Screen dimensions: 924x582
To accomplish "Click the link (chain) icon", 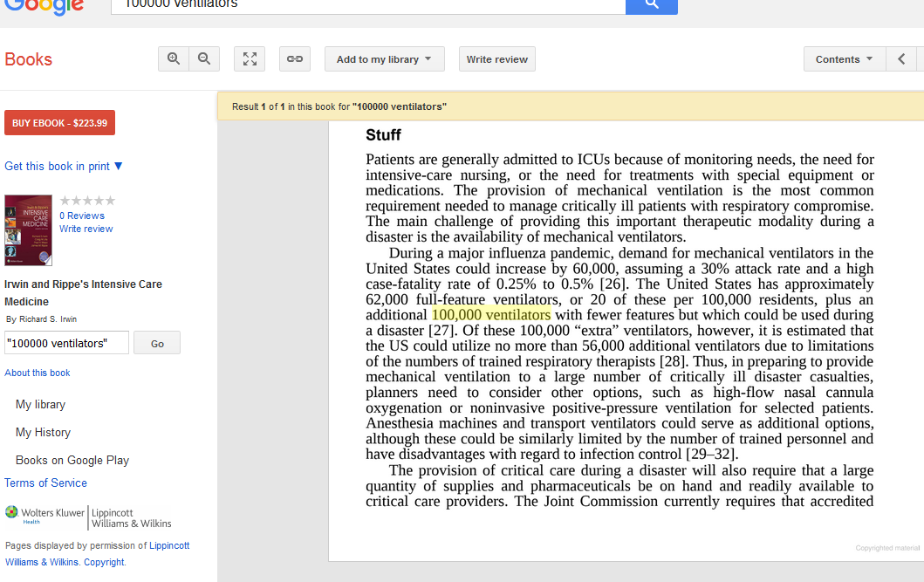I will click(x=295, y=59).
